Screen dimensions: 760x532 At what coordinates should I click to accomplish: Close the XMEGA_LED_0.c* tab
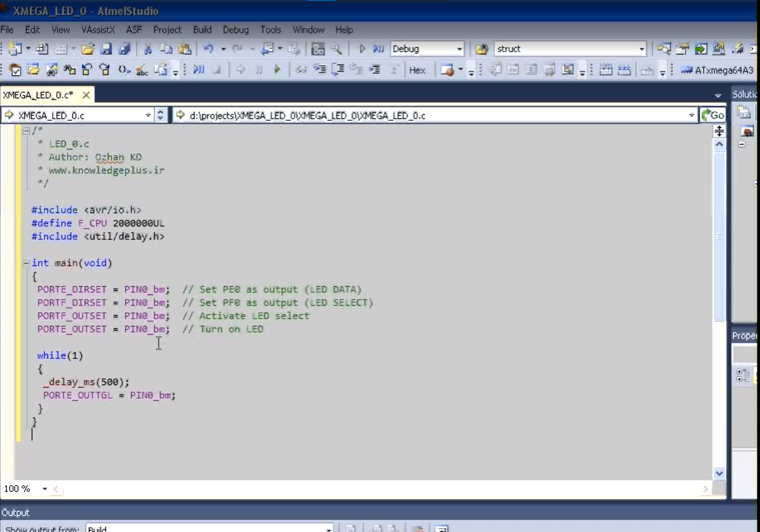click(86, 95)
